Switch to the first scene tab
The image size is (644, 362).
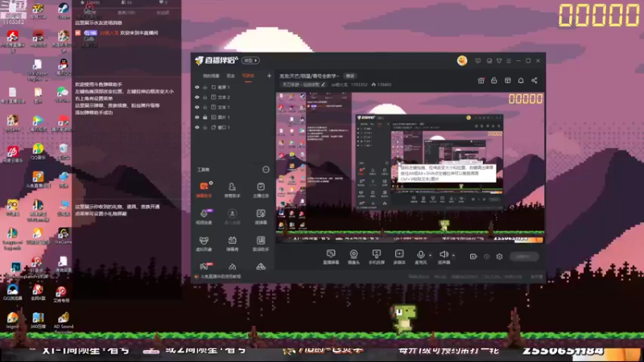(x=211, y=76)
